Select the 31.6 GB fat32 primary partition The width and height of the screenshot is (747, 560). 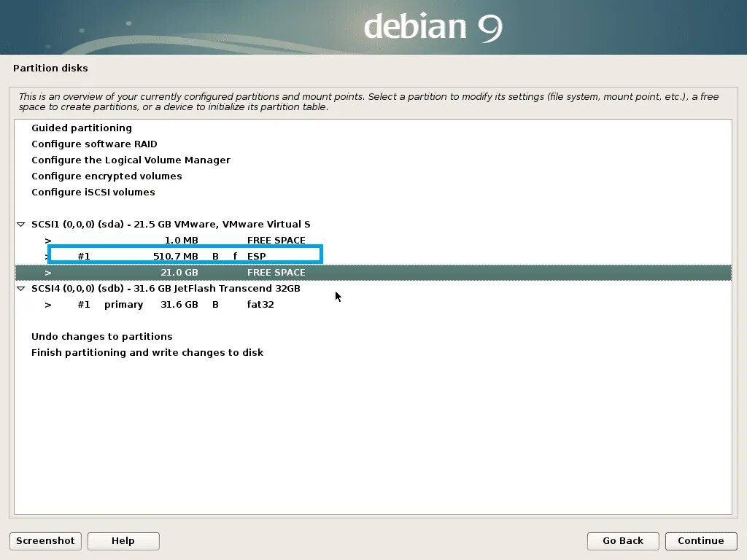373,305
